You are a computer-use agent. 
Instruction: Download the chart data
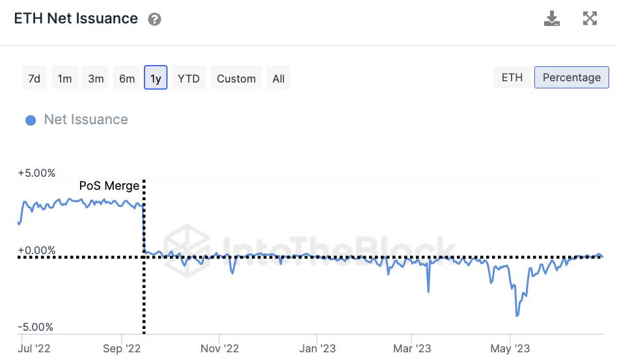tap(552, 18)
